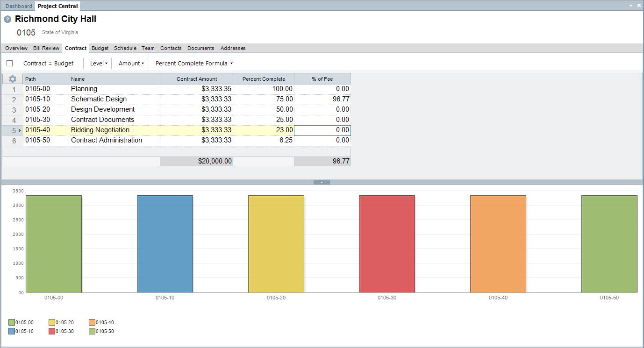Click the Percent Complete column header
Screen dimensions: 644x348
(x=264, y=79)
